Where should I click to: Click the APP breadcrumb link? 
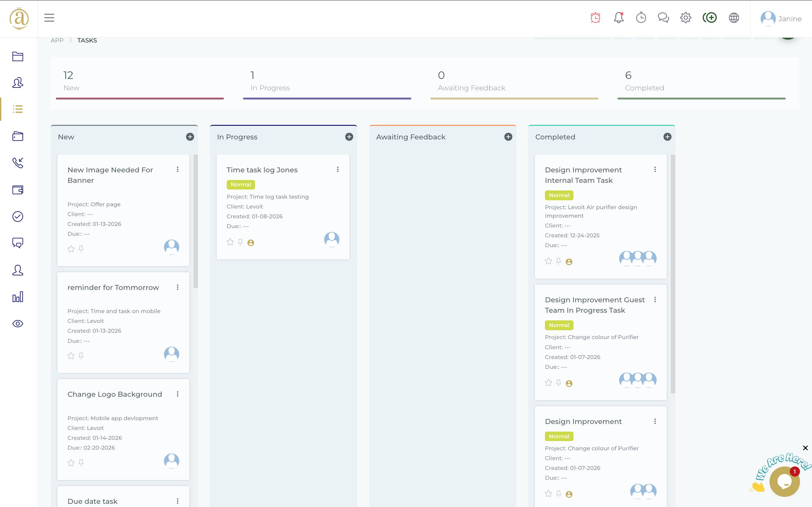57,40
